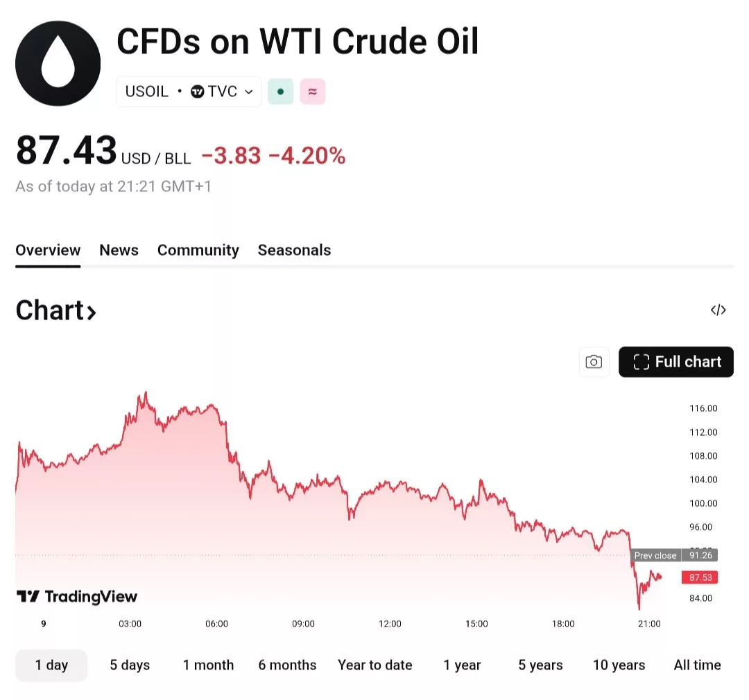Show the 6 months range

(287, 665)
